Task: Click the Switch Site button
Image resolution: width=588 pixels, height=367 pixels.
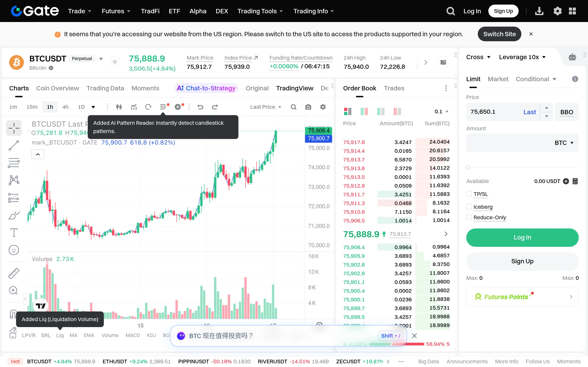Action: (499, 34)
